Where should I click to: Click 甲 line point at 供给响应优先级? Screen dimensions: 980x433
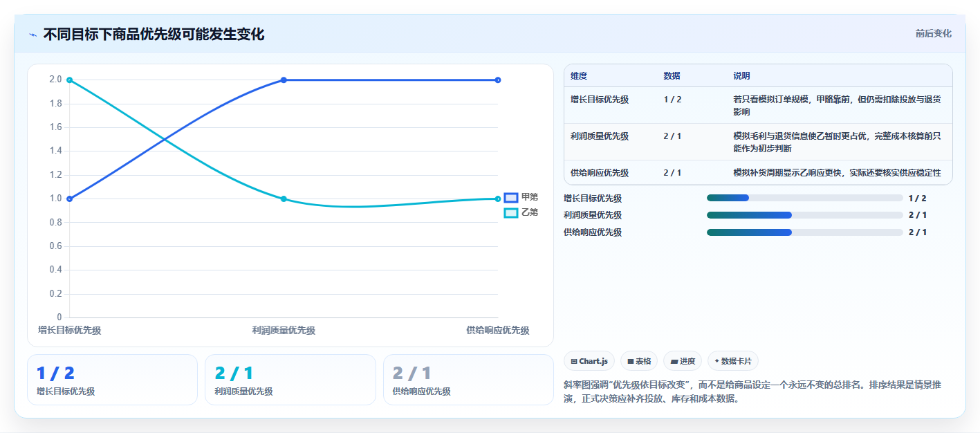pyautogui.click(x=498, y=80)
